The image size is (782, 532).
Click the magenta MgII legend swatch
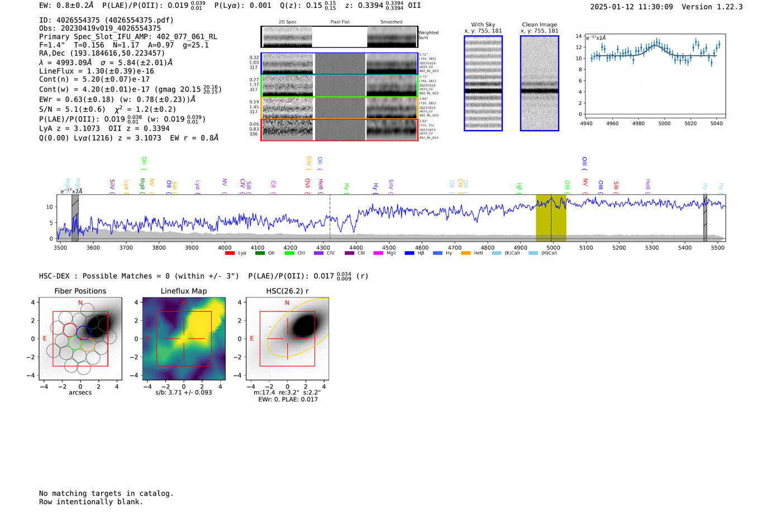click(x=379, y=253)
